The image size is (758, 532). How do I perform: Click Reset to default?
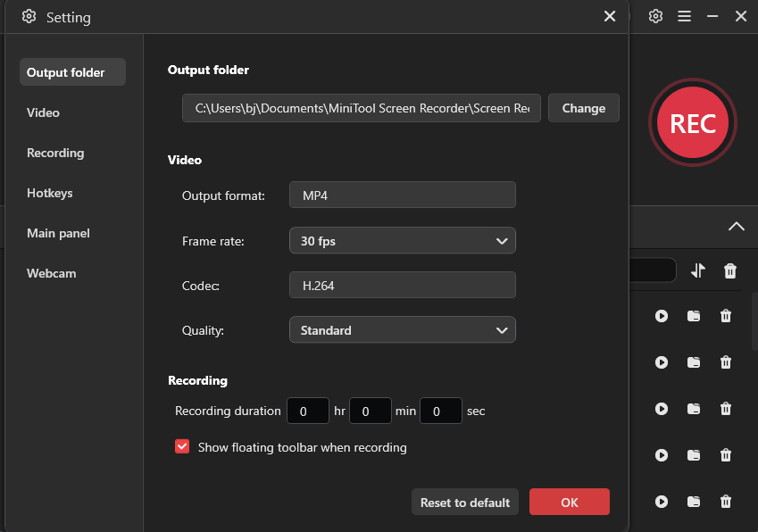[x=464, y=502]
